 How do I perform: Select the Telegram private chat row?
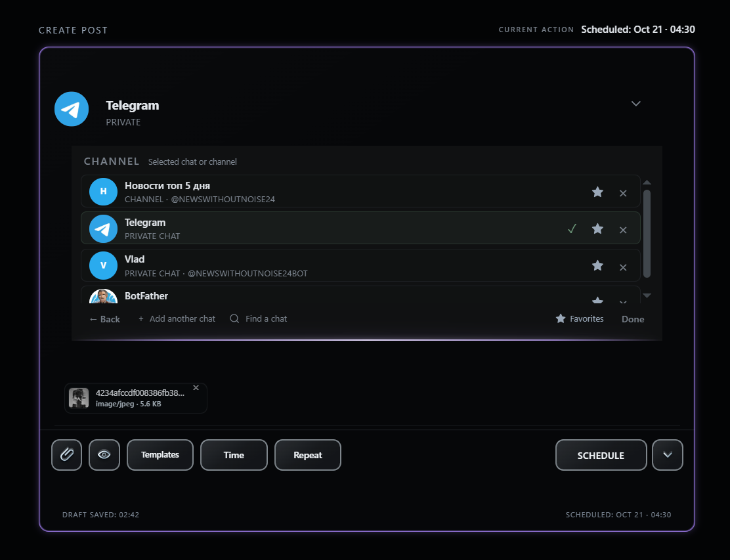tap(360, 228)
